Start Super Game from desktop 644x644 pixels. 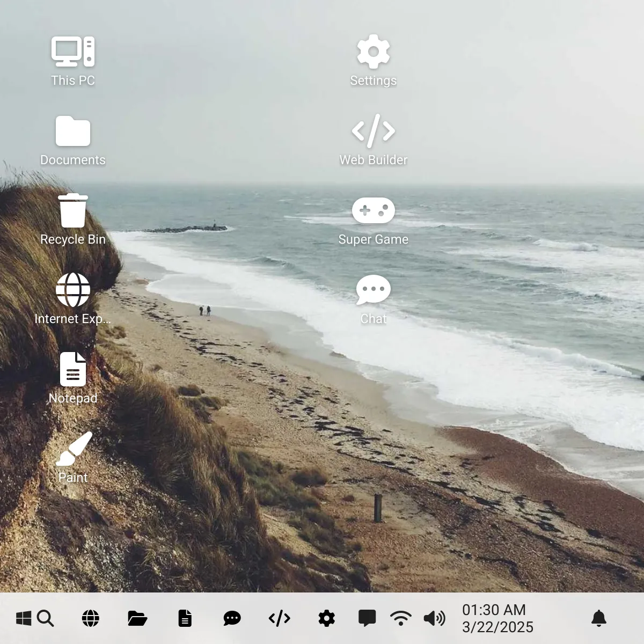pos(374,220)
